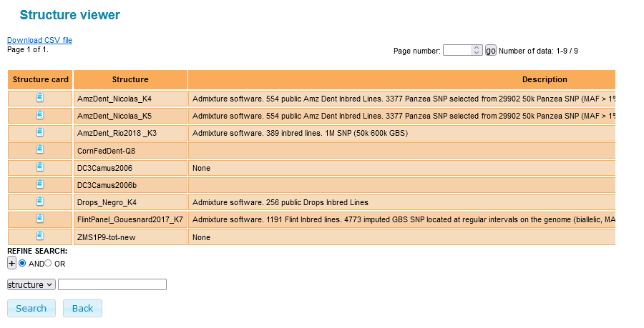The width and height of the screenshot is (644, 328).
Task: Open structure card for DC3Camus2006
Action: [40, 167]
